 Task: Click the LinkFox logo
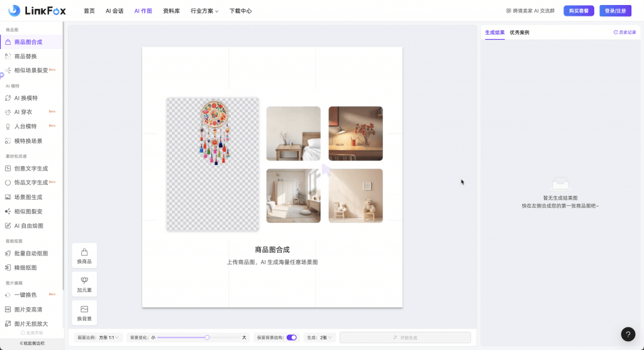click(37, 11)
